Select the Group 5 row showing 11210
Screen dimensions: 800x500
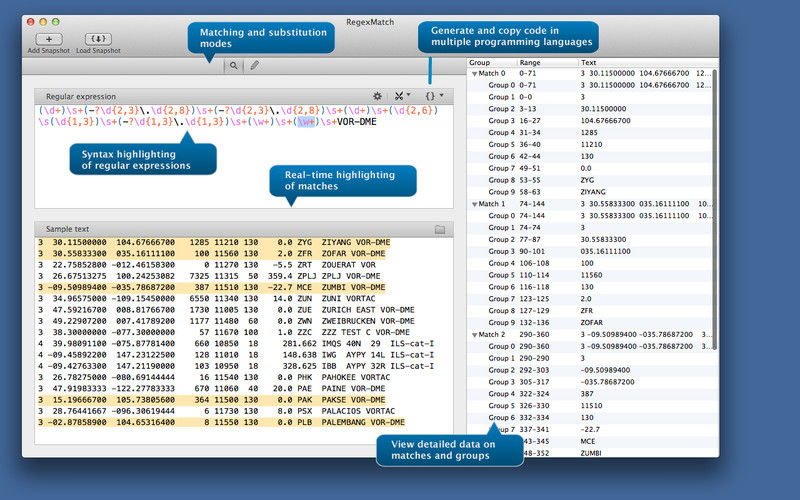pyautogui.click(x=589, y=144)
